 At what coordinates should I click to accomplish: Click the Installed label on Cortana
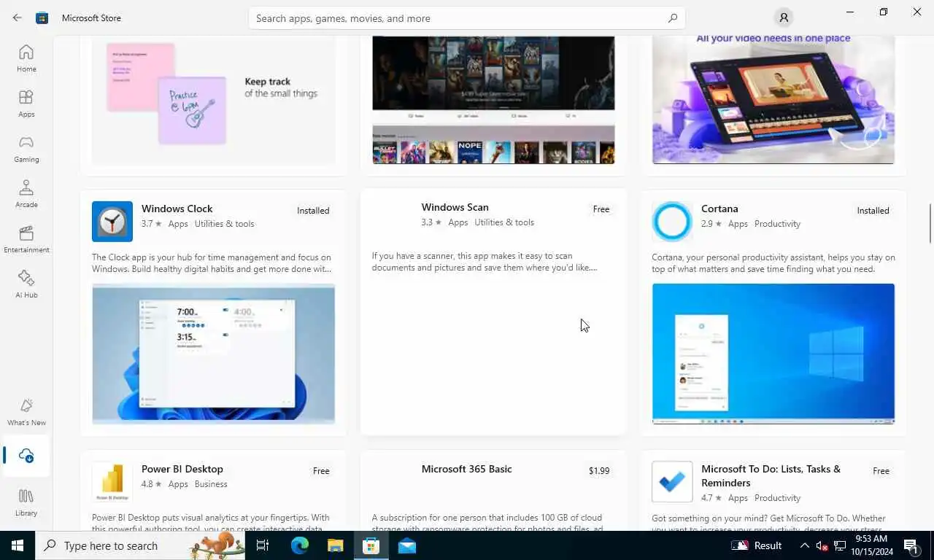point(873,211)
